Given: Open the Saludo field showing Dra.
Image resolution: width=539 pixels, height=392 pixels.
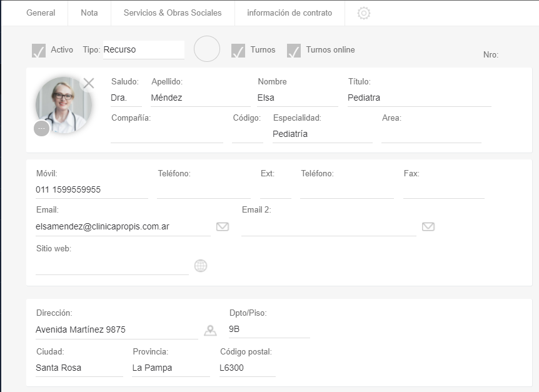Looking at the screenshot, I should coord(126,98).
